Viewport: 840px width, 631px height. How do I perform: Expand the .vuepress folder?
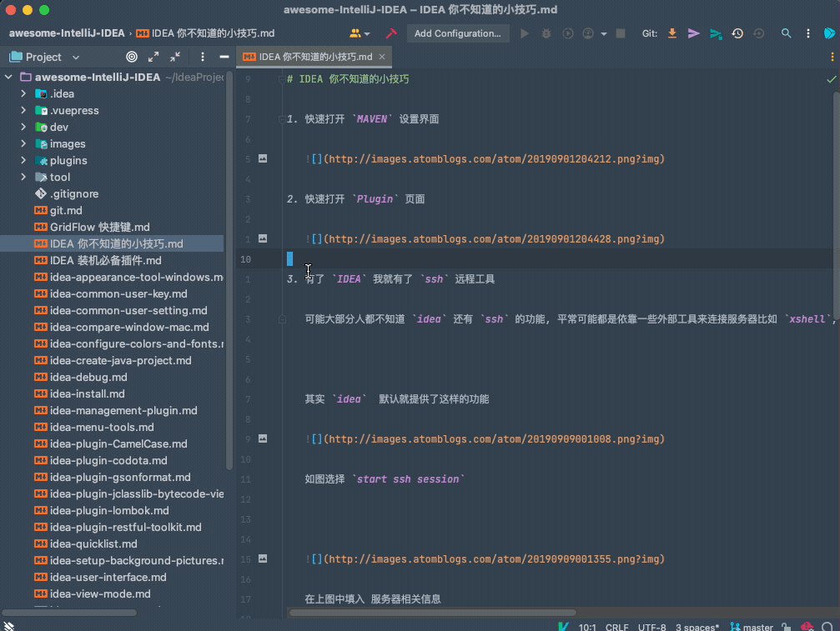[x=23, y=110]
